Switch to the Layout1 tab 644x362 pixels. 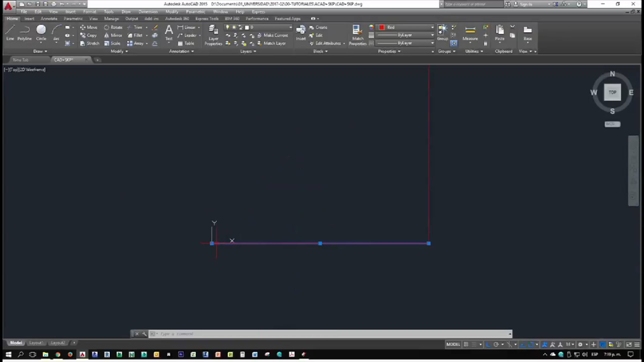[36, 343]
